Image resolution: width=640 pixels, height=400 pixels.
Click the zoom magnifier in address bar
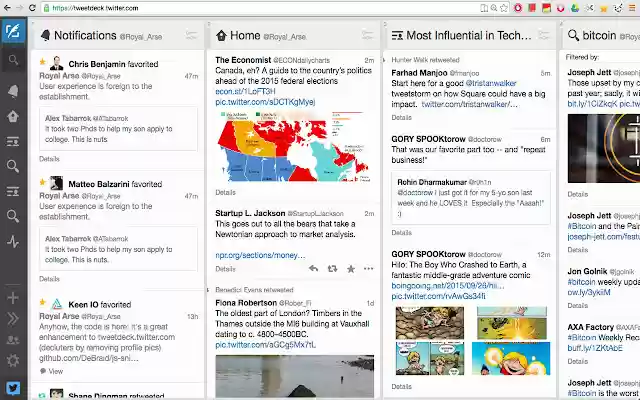494,8
